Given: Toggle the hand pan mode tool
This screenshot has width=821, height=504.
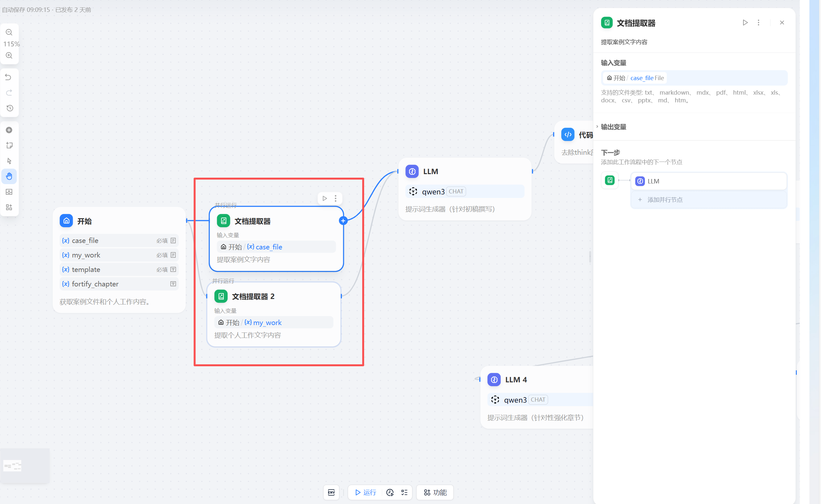Looking at the screenshot, I should [x=9, y=176].
